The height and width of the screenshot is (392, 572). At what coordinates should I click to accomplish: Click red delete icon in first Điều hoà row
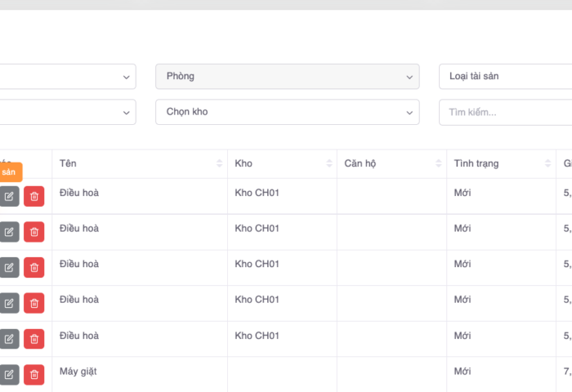tap(34, 196)
